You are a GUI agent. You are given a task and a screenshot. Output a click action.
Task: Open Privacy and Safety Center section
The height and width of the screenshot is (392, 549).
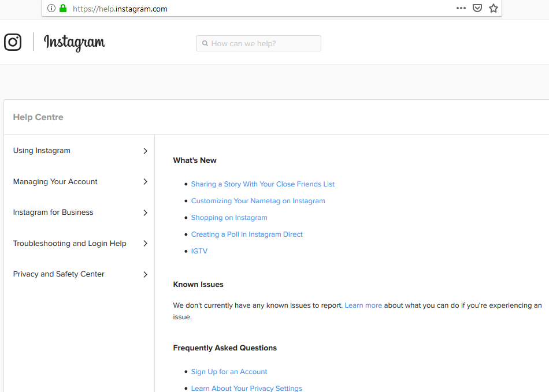click(x=58, y=274)
